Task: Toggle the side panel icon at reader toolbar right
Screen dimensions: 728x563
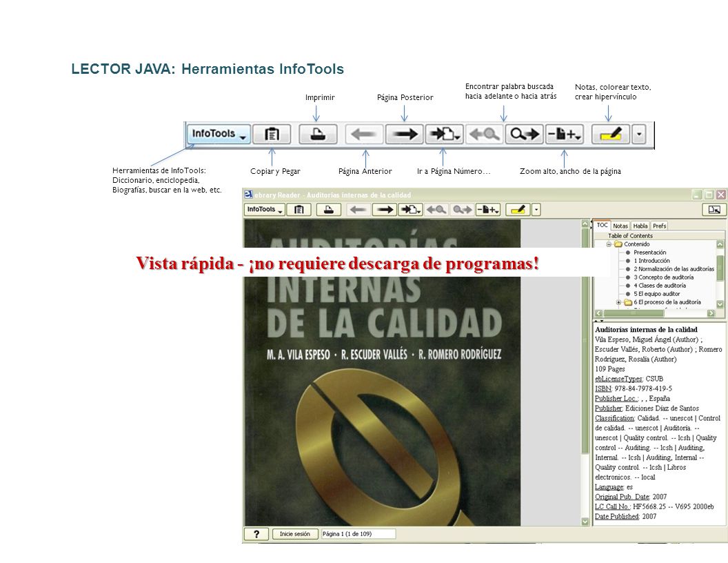Action: click(x=714, y=210)
